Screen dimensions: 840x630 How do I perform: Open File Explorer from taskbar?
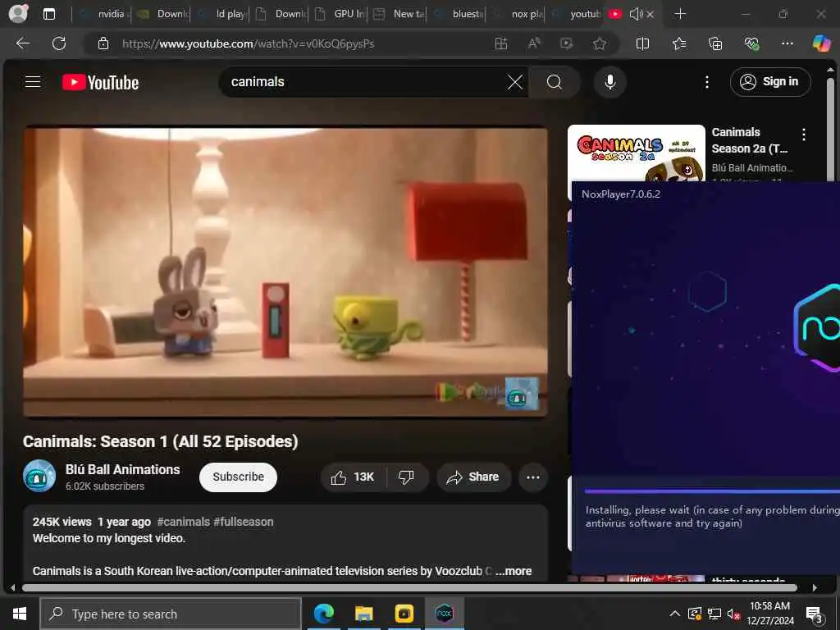pyautogui.click(x=363, y=614)
